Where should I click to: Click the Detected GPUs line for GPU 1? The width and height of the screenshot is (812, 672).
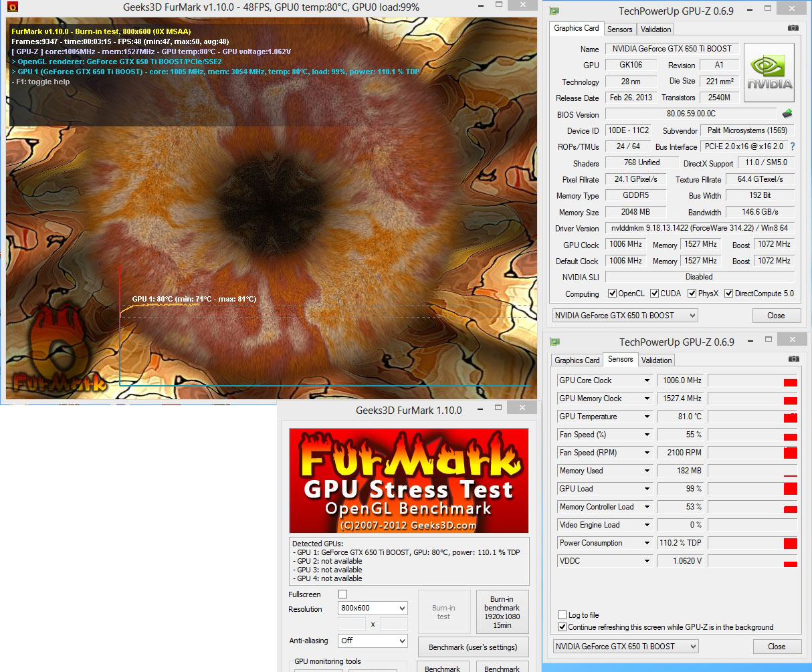(x=407, y=552)
